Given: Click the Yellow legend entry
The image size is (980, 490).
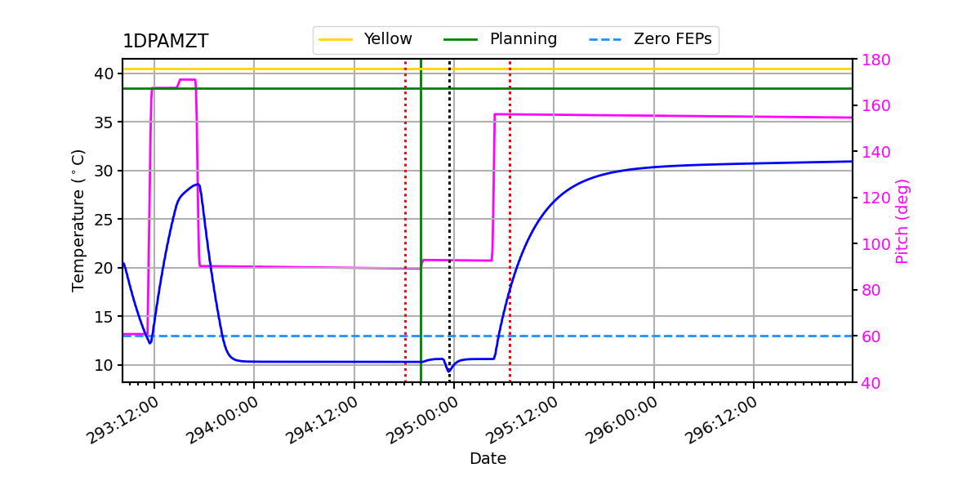Looking at the screenshot, I should point(365,39).
